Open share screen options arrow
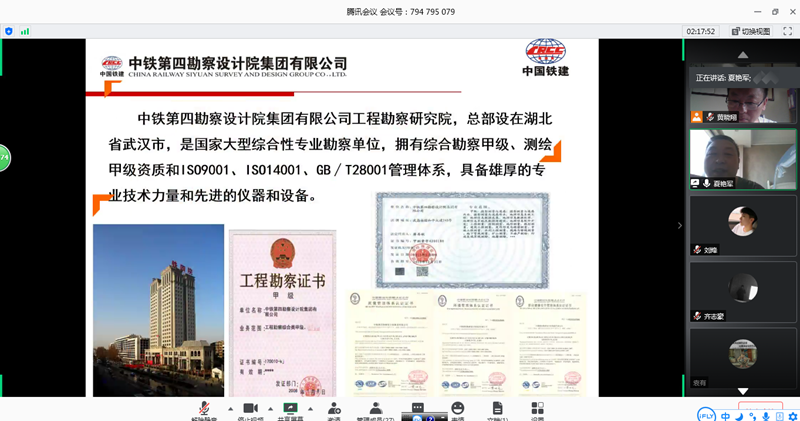The width and height of the screenshot is (800, 421). (x=310, y=409)
